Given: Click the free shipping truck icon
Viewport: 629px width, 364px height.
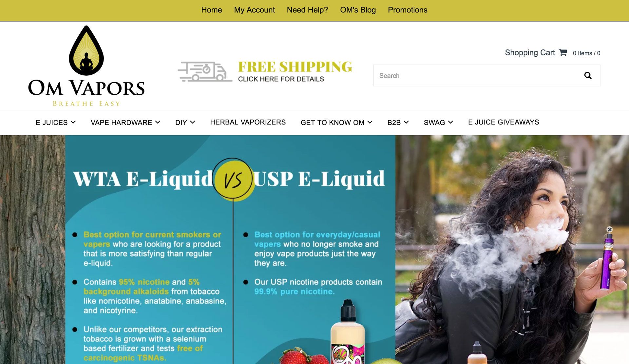Looking at the screenshot, I should 205,71.
